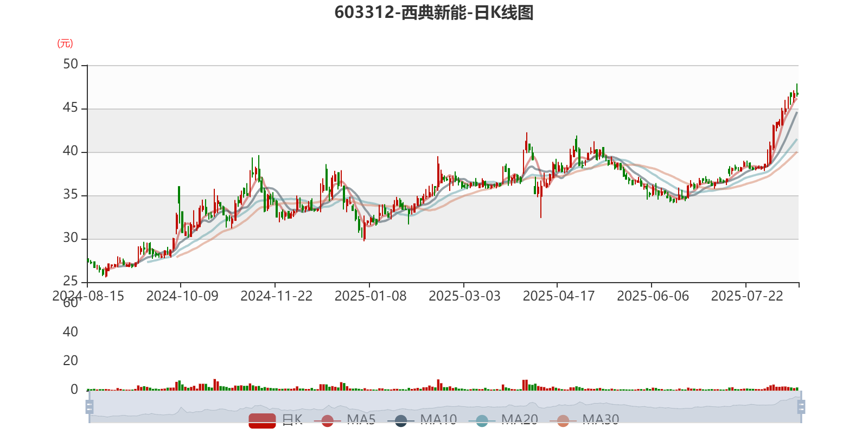The height and width of the screenshot is (434, 868).
Task: Click the volume axis value 20
Action: coord(71,361)
